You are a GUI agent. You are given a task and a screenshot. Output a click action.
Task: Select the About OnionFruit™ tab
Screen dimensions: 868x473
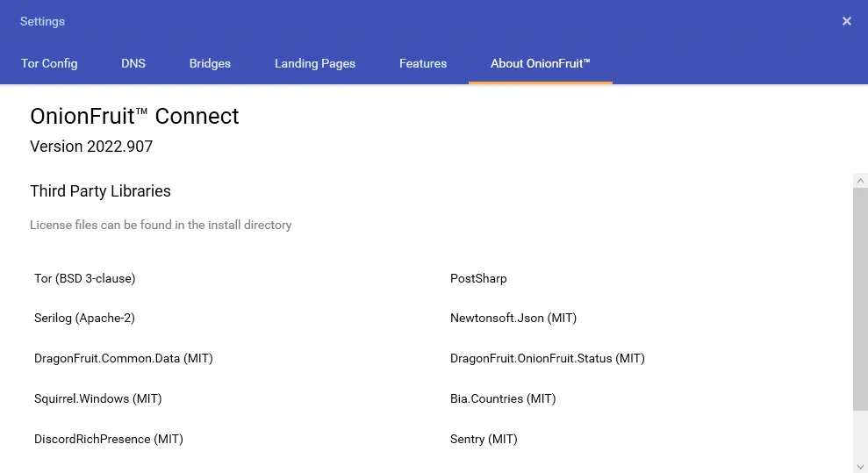tap(541, 63)
